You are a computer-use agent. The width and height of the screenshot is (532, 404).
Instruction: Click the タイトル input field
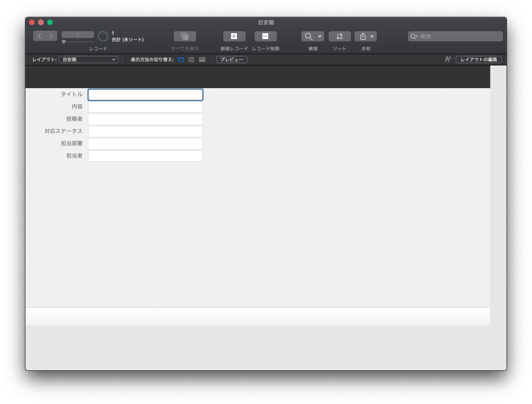point(146,95)
